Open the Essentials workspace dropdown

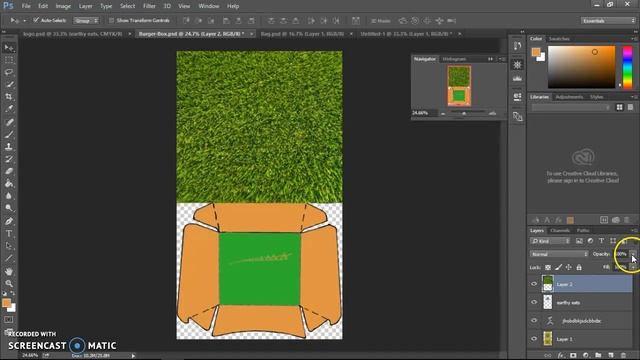click(x=608, y=20)
